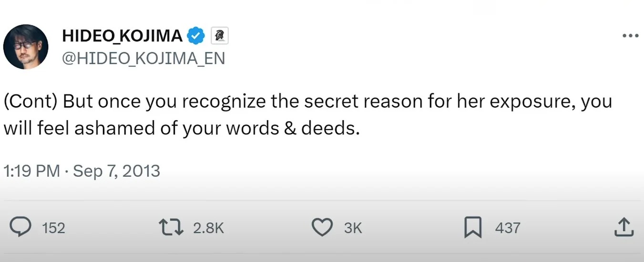Click the 152 replies count
The height and width of the screenshot is (262, 644).
(53, 228)
